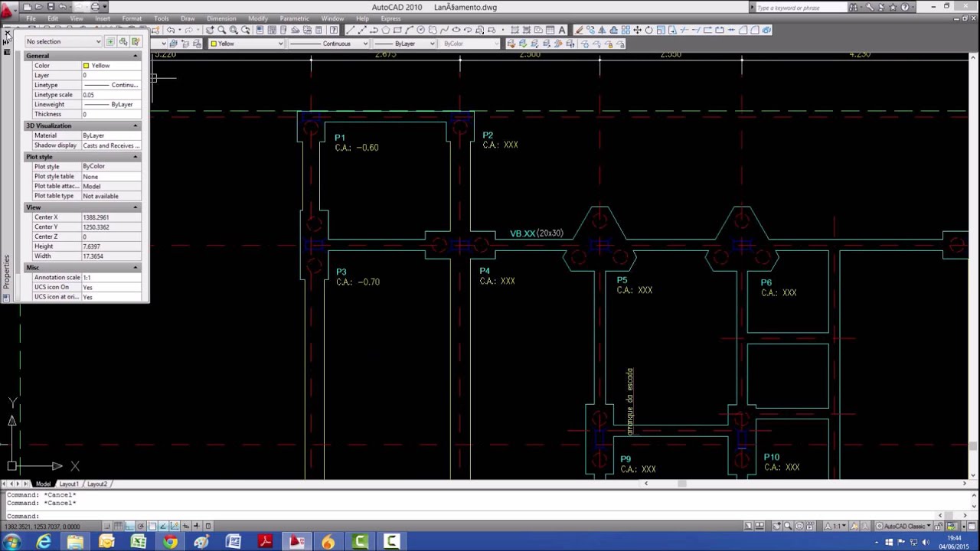Collapse the View properties section
Viewport: 980px width, 551px height.
[x=136, y=207]
